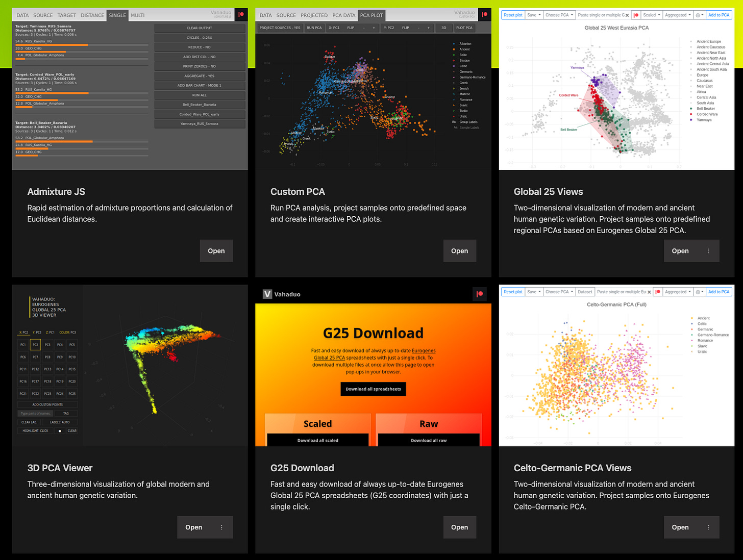Open the Admixture JS tool
This screenshot has height=560, width=743.
point(216,251)
